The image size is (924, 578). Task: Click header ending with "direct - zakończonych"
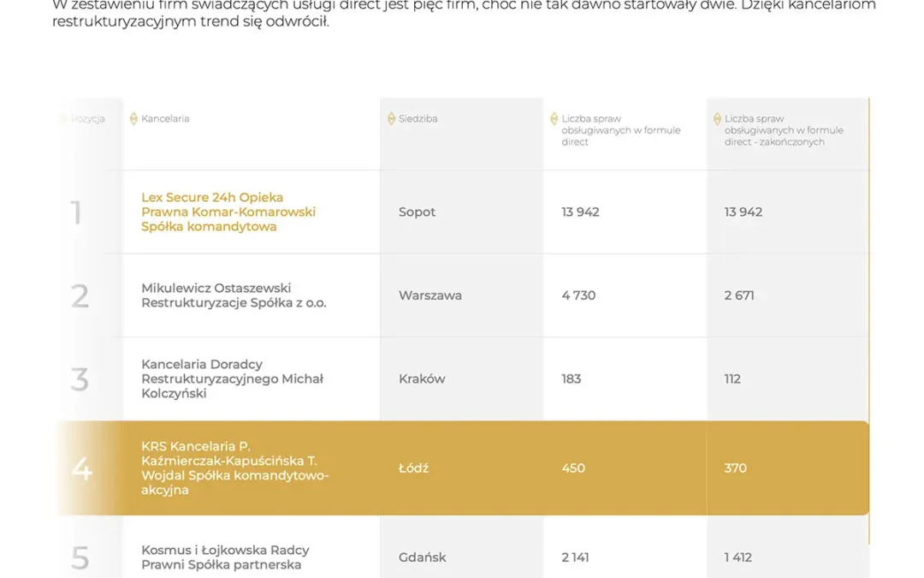coord(784,130)
